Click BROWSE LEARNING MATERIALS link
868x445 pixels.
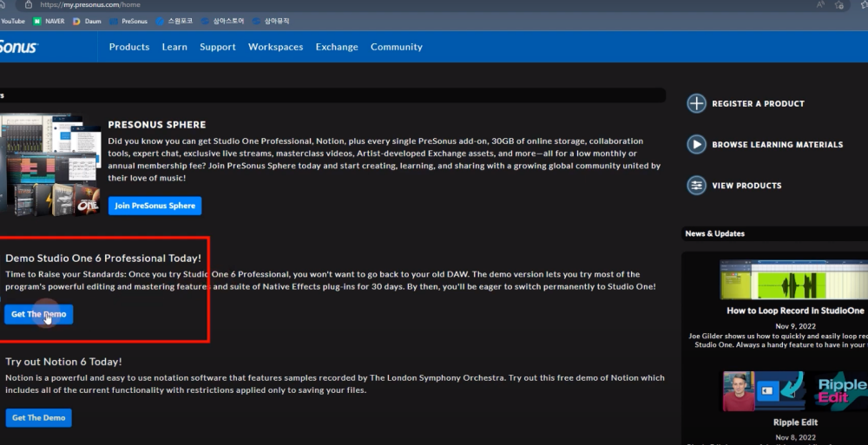[x=777, y=145]
